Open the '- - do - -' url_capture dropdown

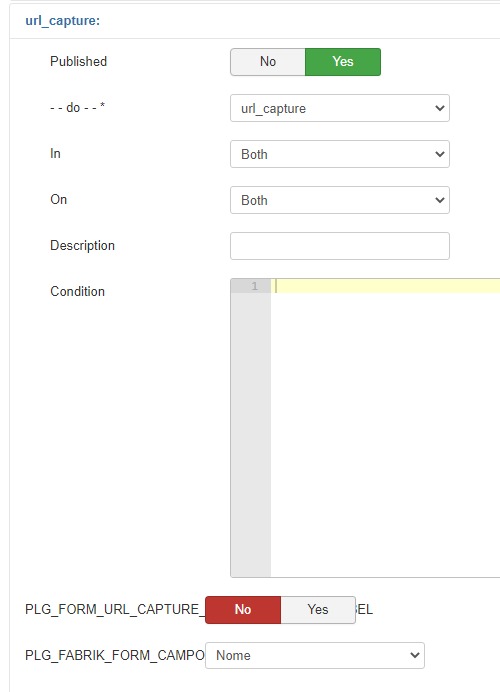click(x=340, y=108)
